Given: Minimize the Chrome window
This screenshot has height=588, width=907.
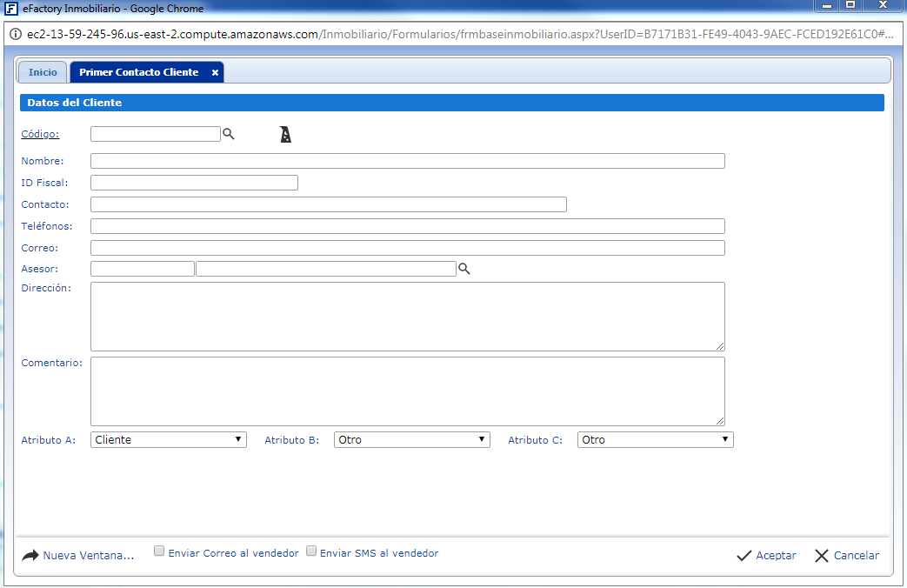Looking at the screenshot, I should pyautogui.click(x=827, y=6).
